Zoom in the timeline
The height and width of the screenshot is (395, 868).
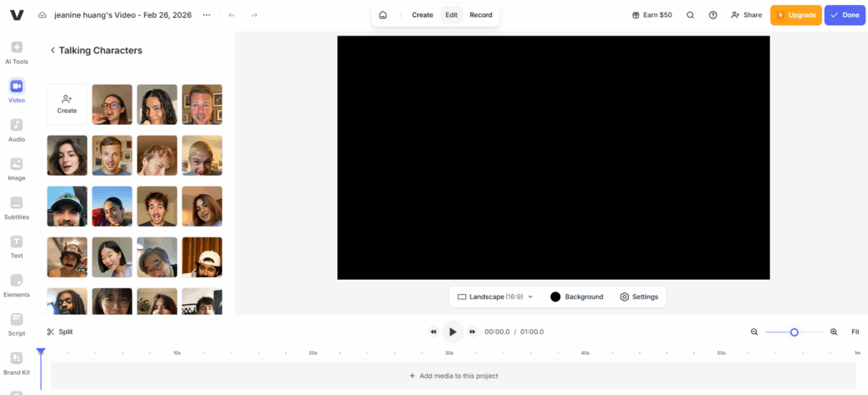tap(834, 332)
